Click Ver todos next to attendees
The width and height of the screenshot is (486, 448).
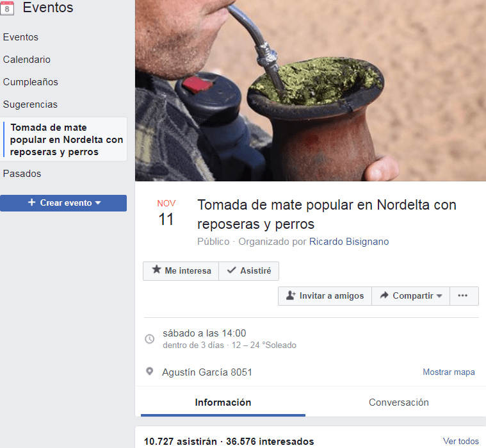pos(460,441)
